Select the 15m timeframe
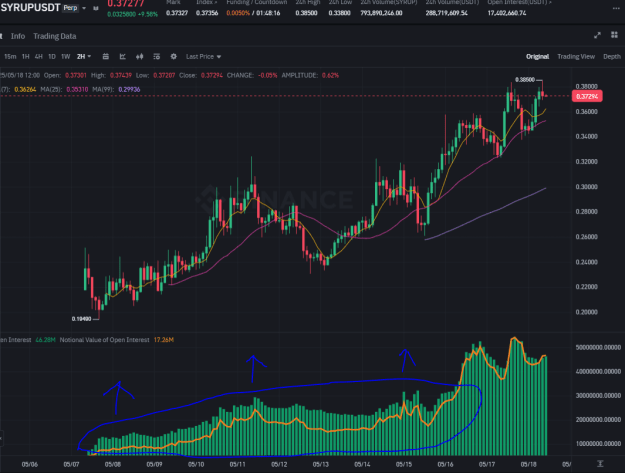The height and width of the screenshot is (473, 625). (10, 57)
